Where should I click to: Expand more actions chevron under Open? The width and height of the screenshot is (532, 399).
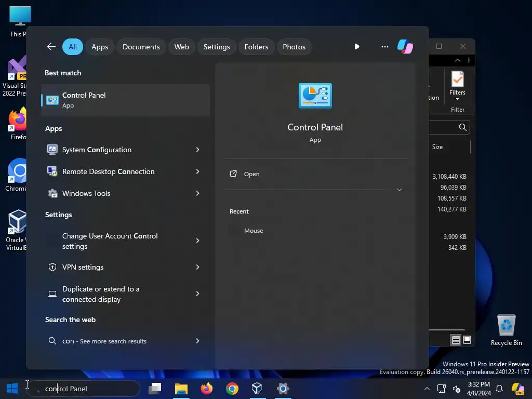(400, 190)
